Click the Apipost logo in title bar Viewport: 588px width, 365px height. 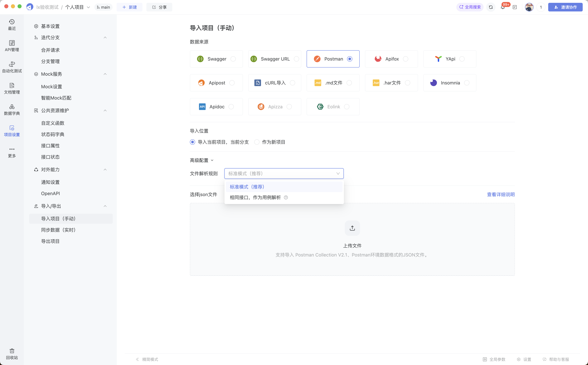click(30, 7)
